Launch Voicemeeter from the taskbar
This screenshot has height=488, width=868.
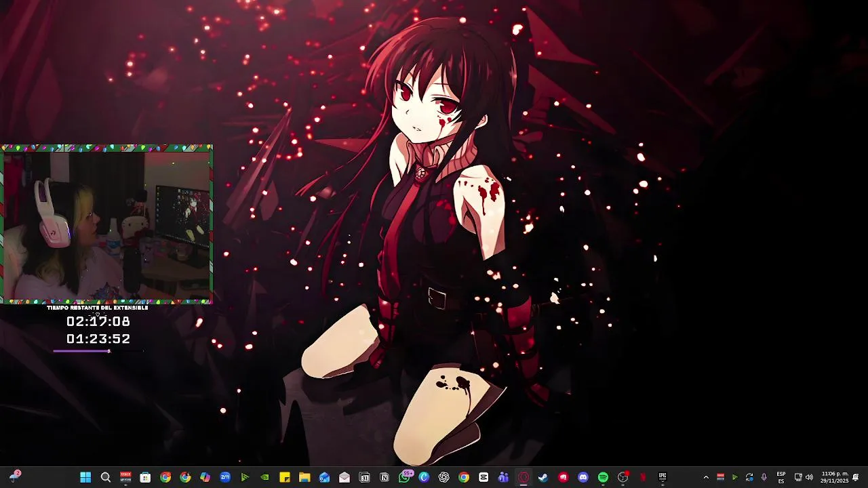coord(125,477)
